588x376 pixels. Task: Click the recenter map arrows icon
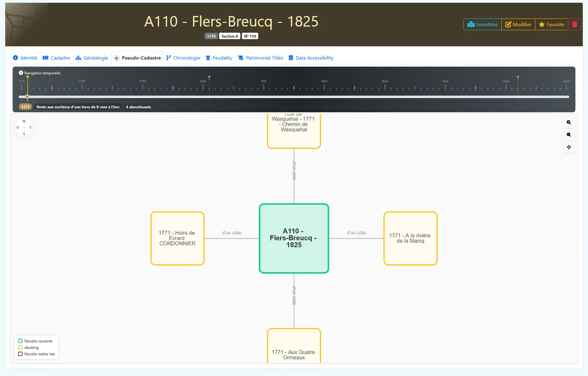569,147
